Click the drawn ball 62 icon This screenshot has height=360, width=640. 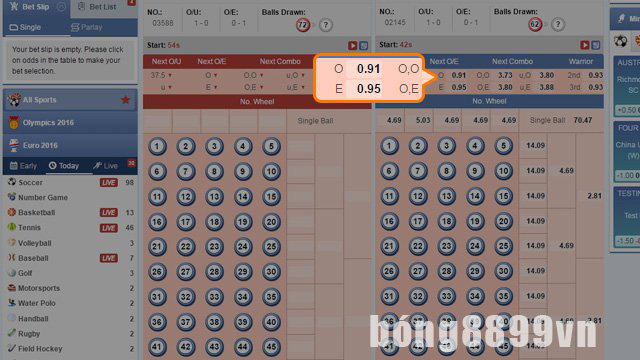(x=535, y=24)
